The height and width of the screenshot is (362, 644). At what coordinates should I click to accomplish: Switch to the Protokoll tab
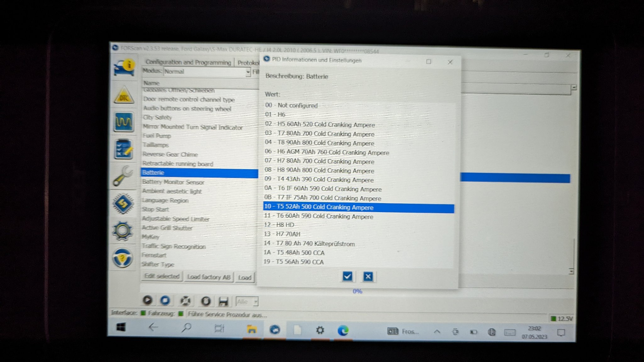pyautogui.click(x=248, y=63)
